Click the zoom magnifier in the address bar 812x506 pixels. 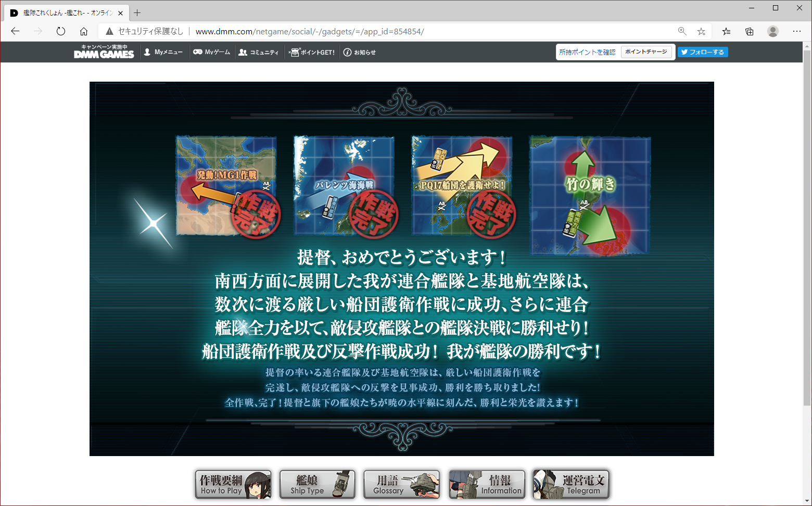tap(682, 31)
